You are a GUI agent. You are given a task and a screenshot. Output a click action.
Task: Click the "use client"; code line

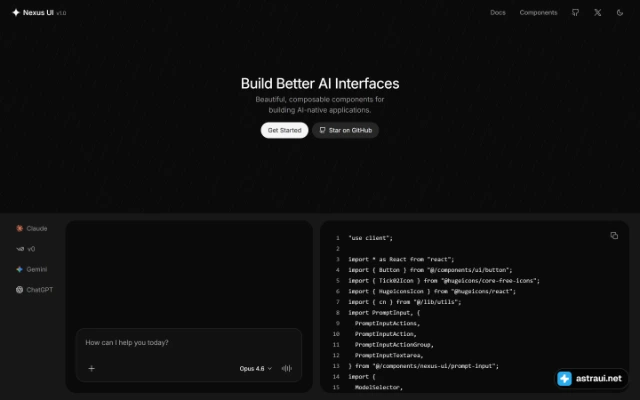coord(371,238)
